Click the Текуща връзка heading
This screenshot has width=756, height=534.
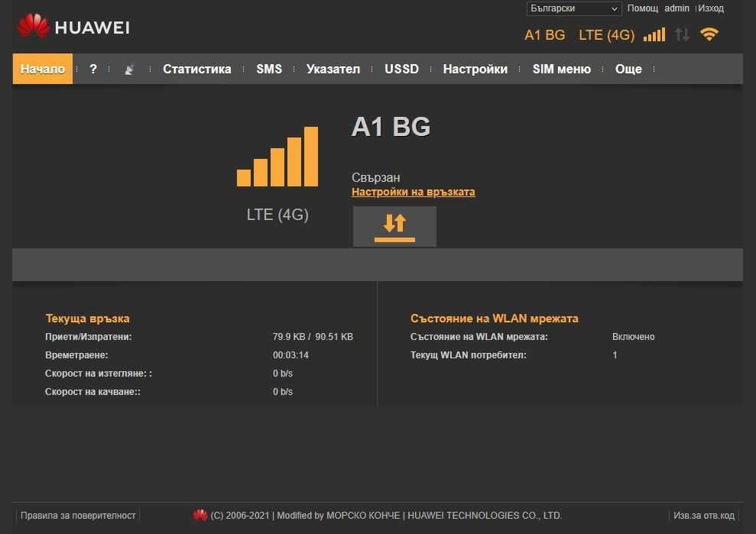87,319
